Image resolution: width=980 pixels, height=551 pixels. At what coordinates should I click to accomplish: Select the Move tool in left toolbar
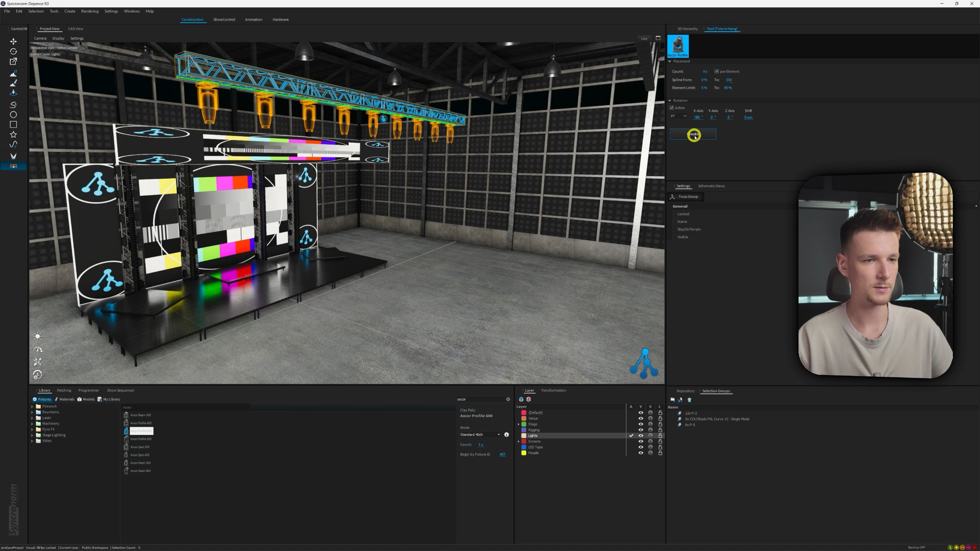click(13, 41)
